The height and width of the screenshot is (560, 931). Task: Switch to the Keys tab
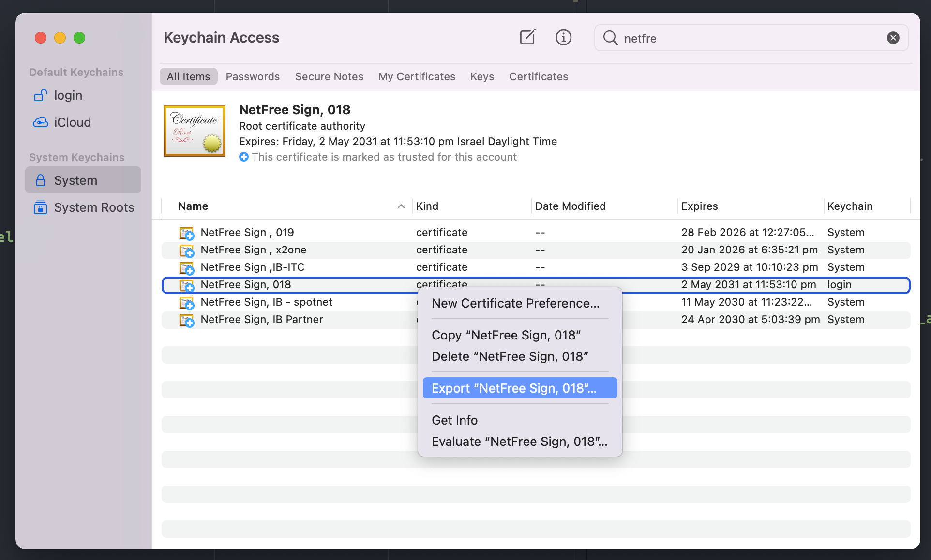[x=482, y=76]
